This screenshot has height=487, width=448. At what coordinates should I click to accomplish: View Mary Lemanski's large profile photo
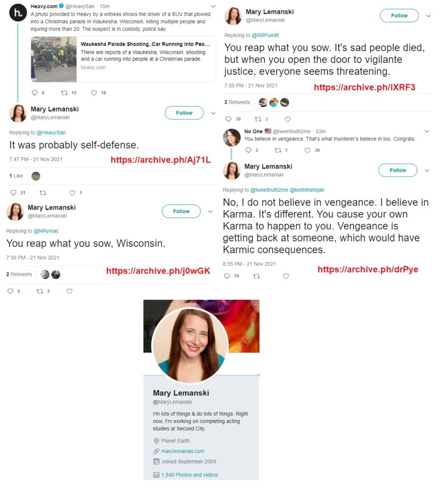click(190, 345)
